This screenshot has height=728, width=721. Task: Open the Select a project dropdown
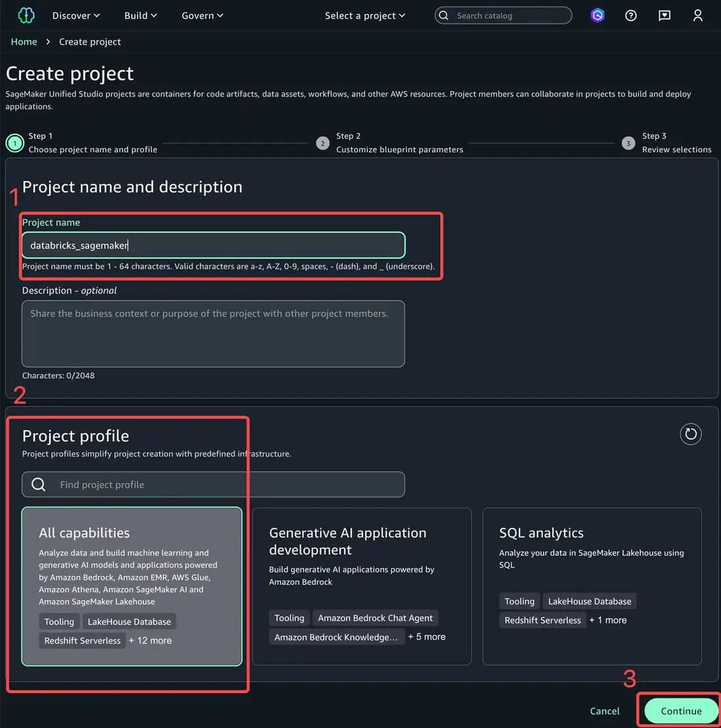pyautogui.click(x=364, y=15)
